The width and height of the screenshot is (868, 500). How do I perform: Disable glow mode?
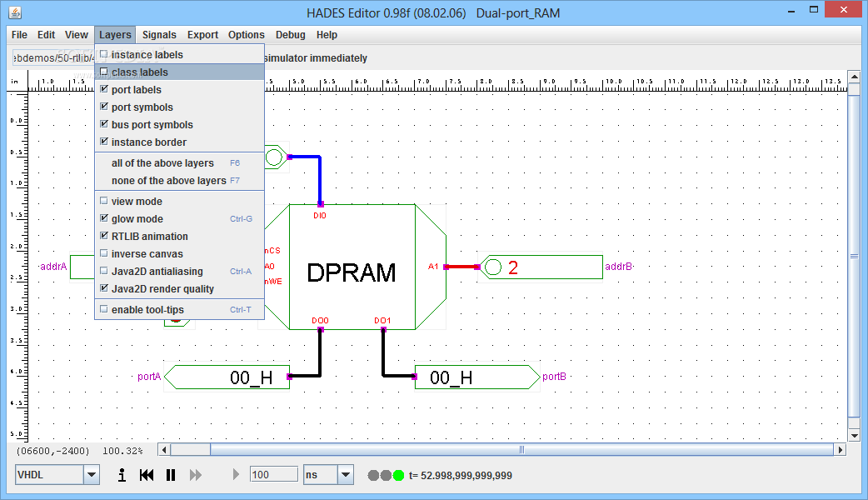tap(179, 218)
